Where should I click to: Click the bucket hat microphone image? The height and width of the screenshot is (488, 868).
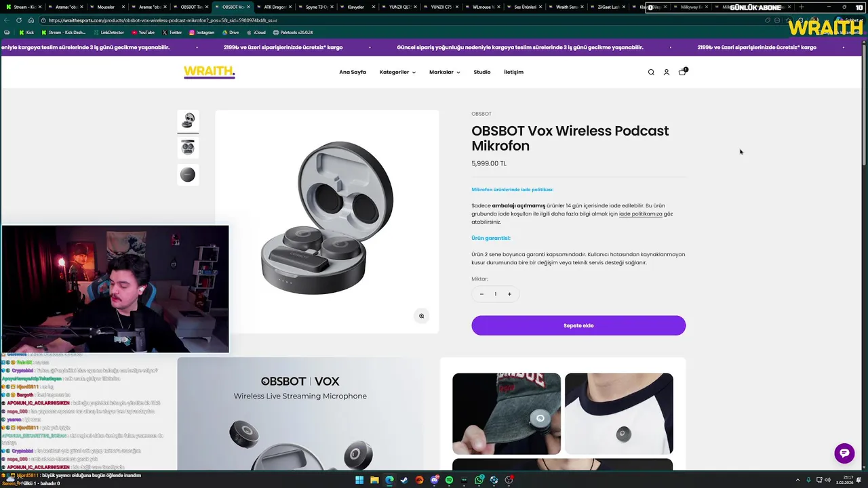point(507,413)
